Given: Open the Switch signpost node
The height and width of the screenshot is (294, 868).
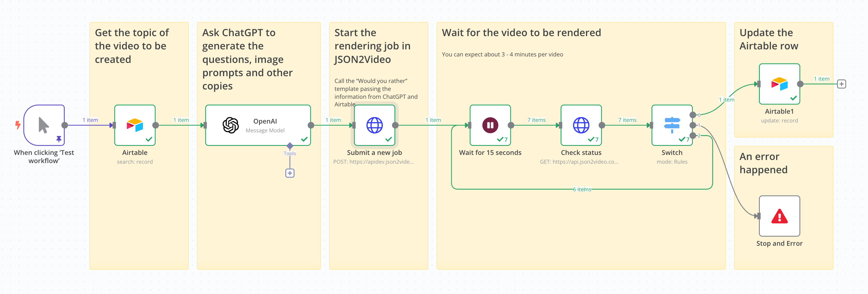Looking at the screenshot, I should [x=672, y=125].
